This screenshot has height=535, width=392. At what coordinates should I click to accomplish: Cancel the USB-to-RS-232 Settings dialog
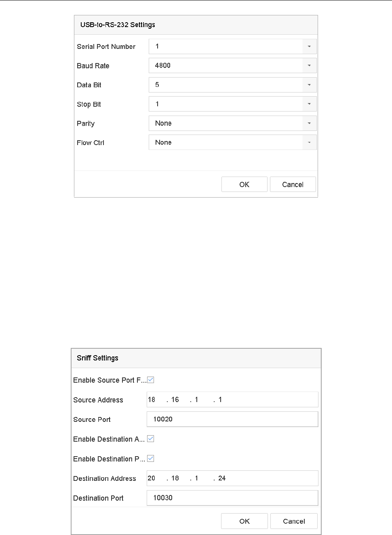pos(293,184)
